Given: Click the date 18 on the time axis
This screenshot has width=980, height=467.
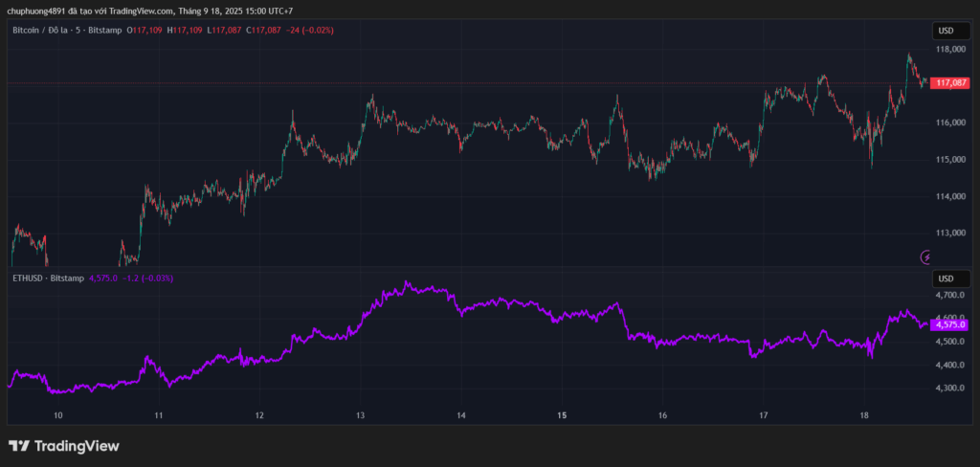Looking at the screenshot, I should click(x=863, y=415).
